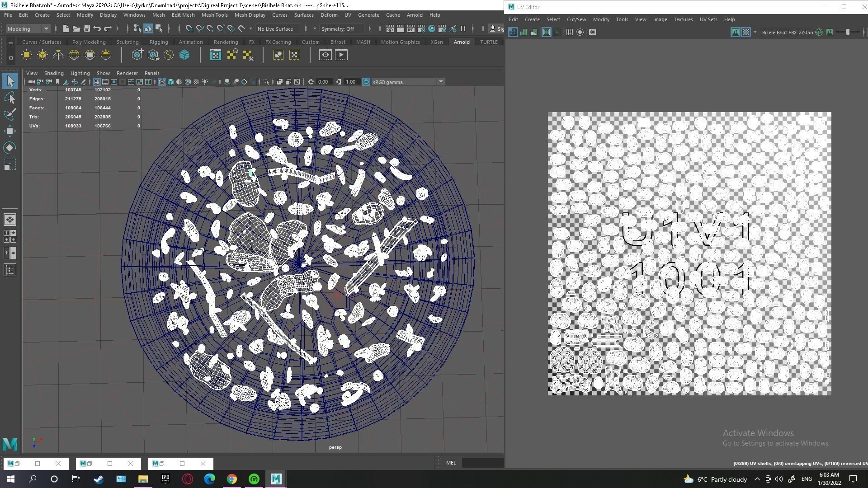Viewport: 868px width, 488px height.
Task: Open Google Chrome from the taskbar
Action: [231, 479]
